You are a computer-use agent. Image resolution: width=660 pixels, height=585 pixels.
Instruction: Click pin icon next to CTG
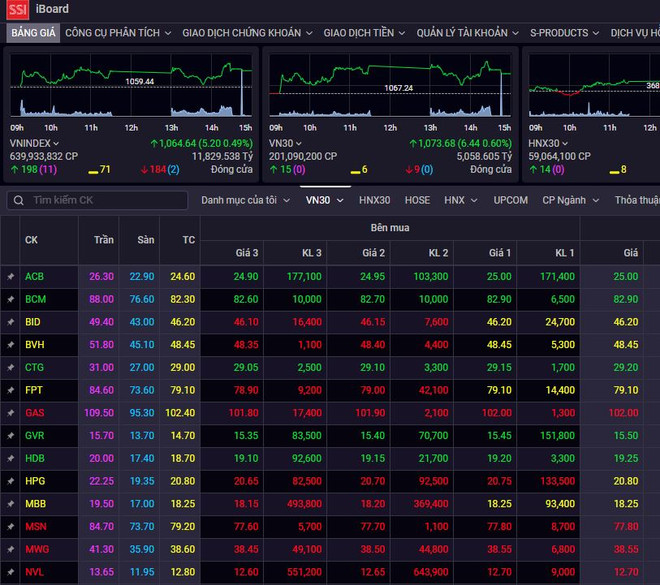(10, 368)
